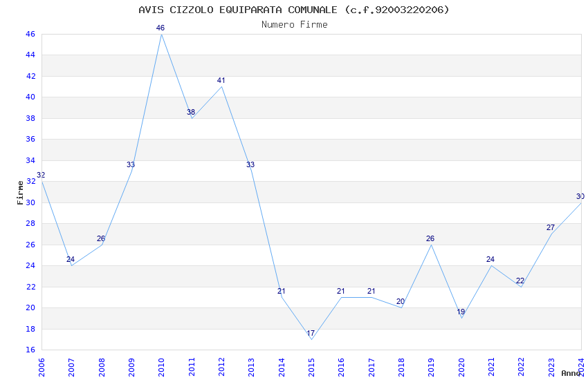
Task: Click data point label 24 for year 2021
Action: (x=490, y=260)
